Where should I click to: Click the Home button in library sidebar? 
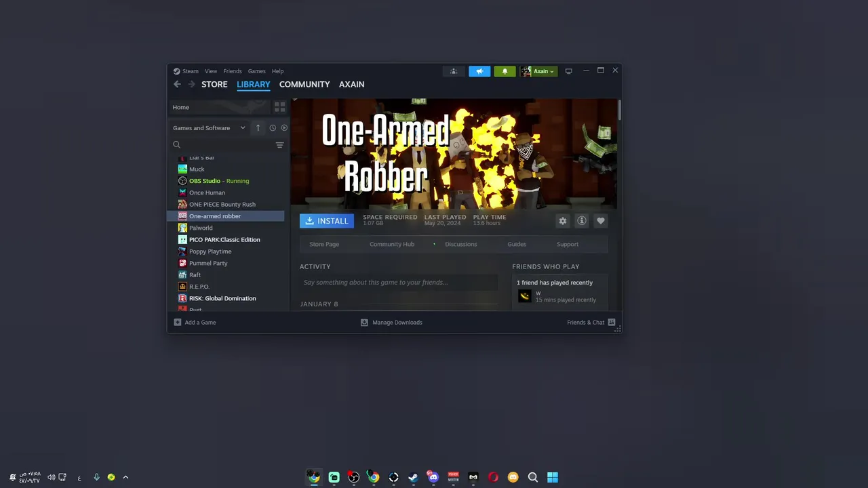220,107
